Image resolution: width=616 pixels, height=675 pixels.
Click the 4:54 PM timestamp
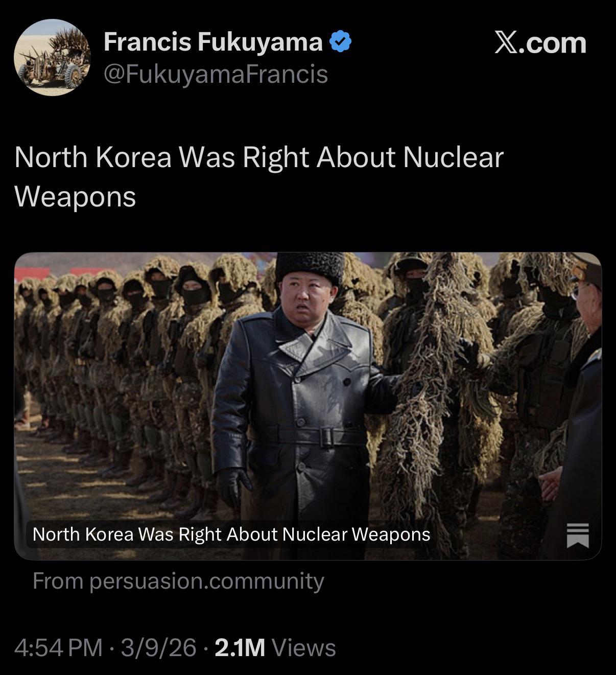(58, 648)
